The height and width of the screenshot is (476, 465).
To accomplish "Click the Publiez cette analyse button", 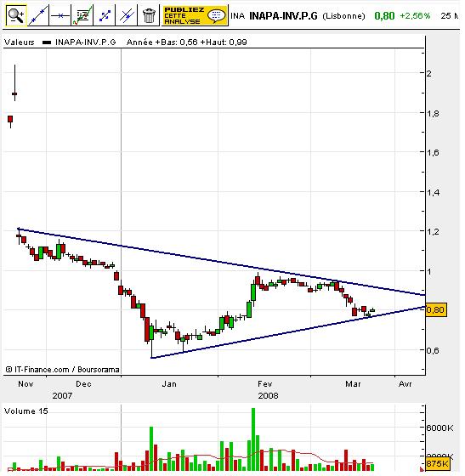I will click(195, 15).
